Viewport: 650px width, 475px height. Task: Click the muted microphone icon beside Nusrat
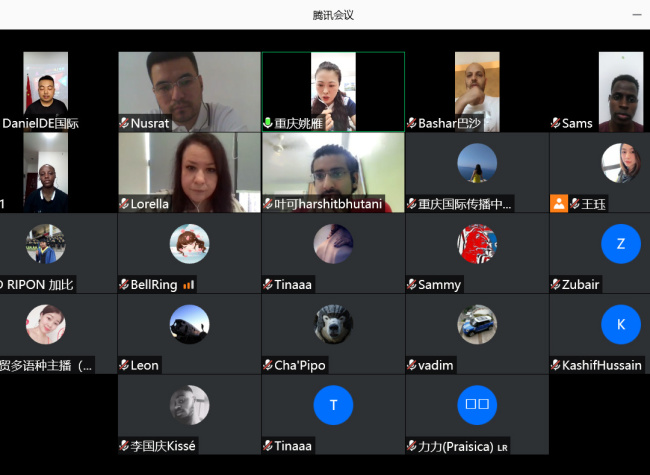click(124, 123)
